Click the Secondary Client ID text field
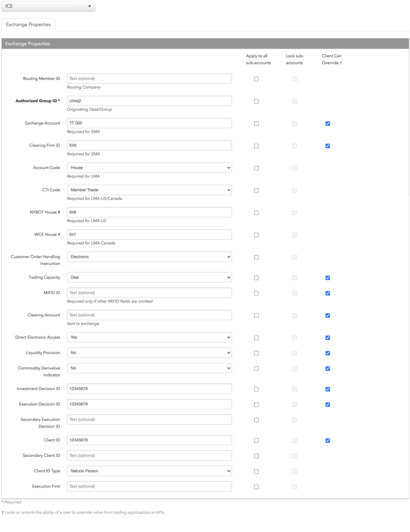The image size is (410, 532). tap(149, 456)
